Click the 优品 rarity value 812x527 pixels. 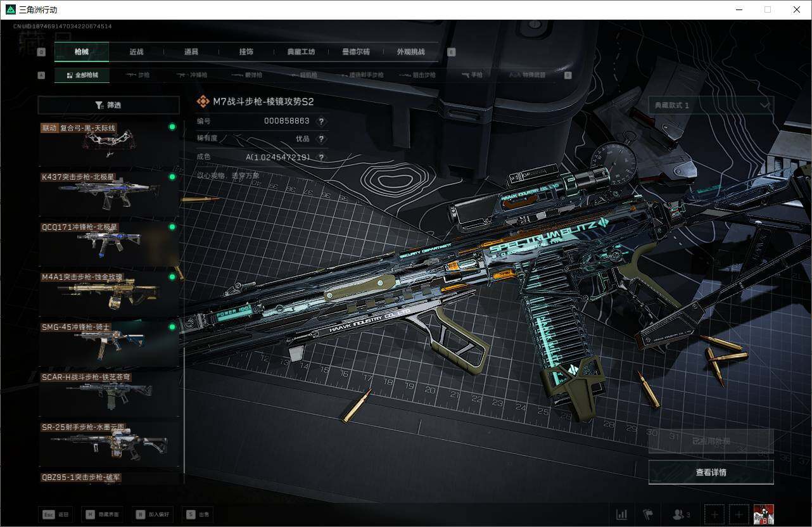pyautogui.click(x=303, y=139)
